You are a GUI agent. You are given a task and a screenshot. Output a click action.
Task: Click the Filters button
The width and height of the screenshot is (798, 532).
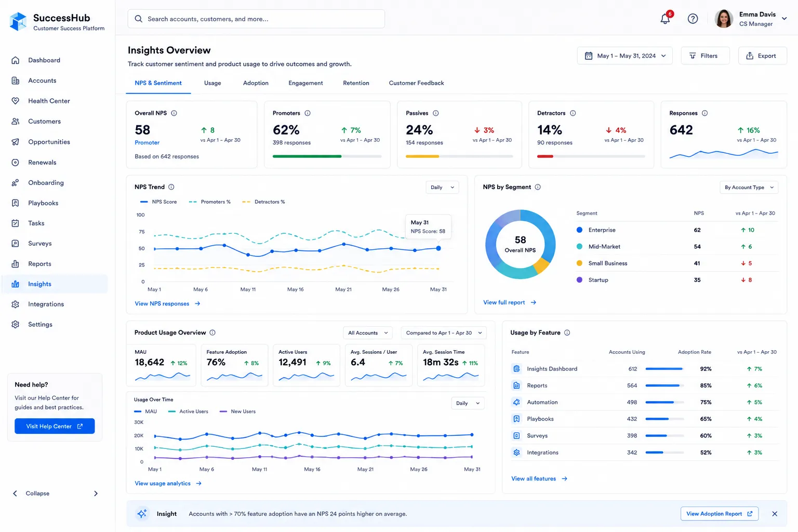tap(705, 56)
